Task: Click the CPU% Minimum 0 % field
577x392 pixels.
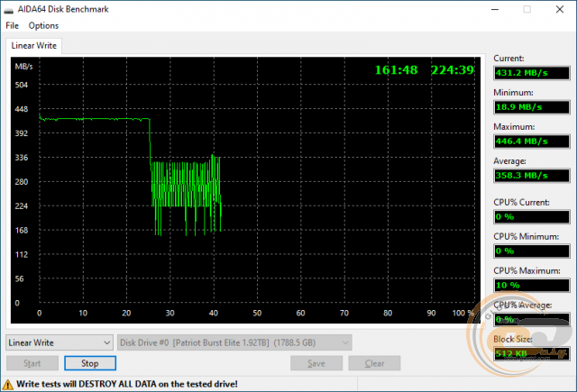Action: click(x=532, y=251)
